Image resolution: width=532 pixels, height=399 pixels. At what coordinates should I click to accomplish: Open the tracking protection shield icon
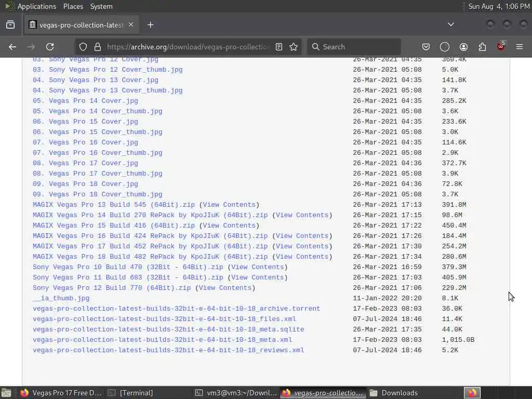click(83, 47)
